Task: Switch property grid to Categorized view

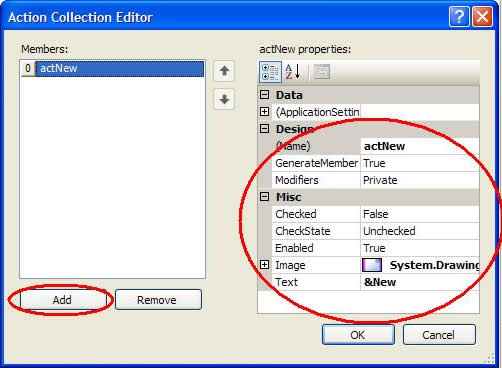Action: point(270,72)
